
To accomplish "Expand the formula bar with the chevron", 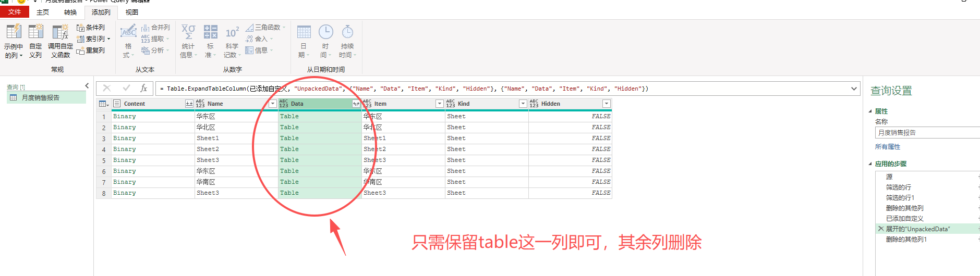I will (x=854, y=89).
